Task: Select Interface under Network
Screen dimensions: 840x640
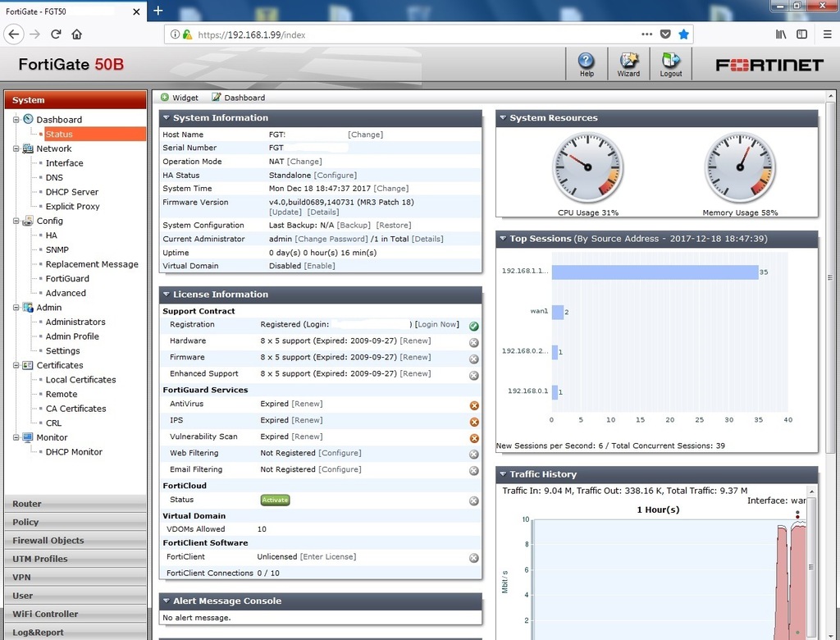Action: tap(64, 163)
